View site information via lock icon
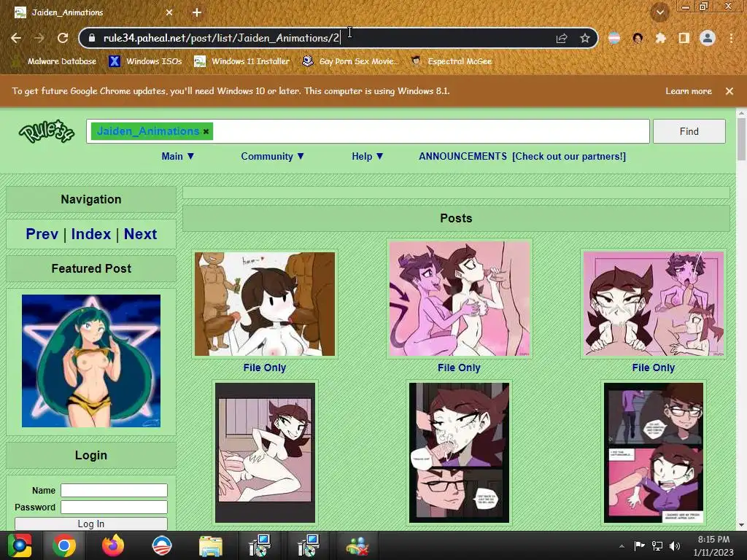 tap(93, 38)
